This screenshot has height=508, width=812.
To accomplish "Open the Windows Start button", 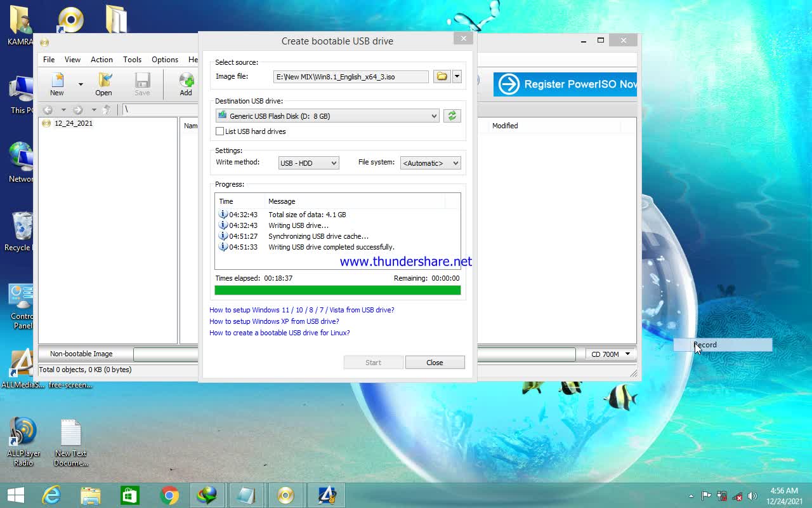I will coord(15,495).
